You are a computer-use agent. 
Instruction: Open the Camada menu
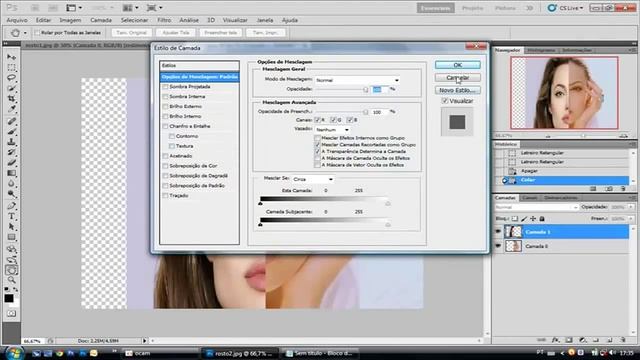(101, 20)
